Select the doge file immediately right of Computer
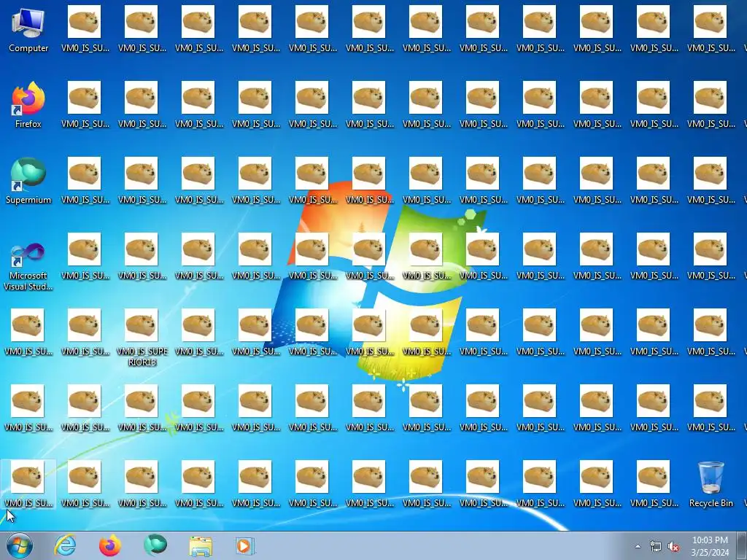Screen dimensions: 747x560 pyautogui.click(x=85, y=28)
